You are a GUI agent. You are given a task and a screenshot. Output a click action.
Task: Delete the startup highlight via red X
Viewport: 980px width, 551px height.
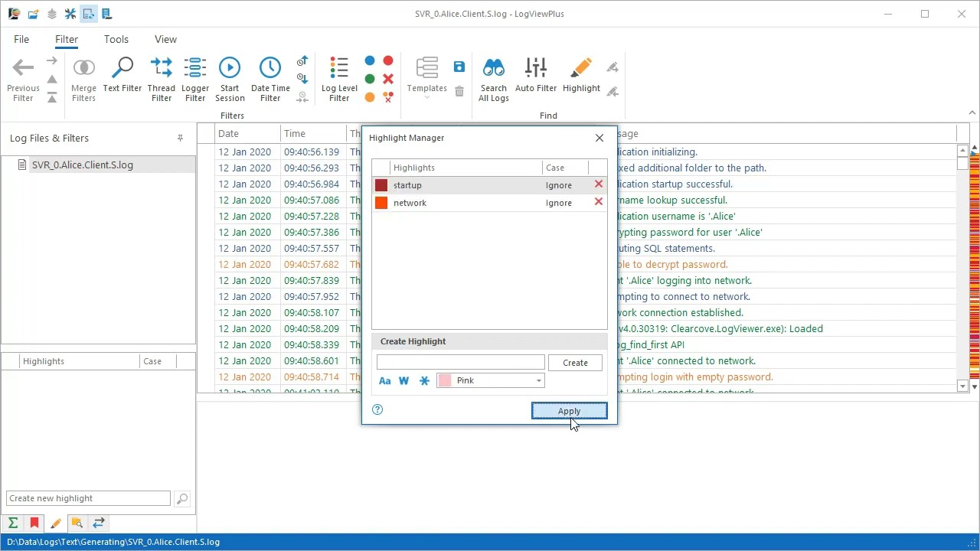coord(599,184)
